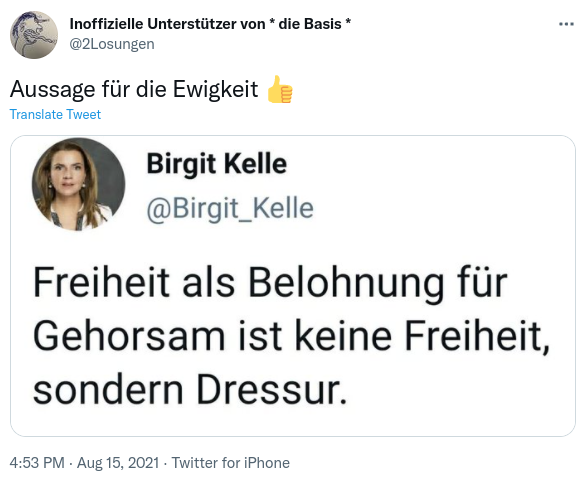This screenshot has height=477, width=585.
Task: Open the @2Losungen profile avatar
Action: tap(34, 35)
